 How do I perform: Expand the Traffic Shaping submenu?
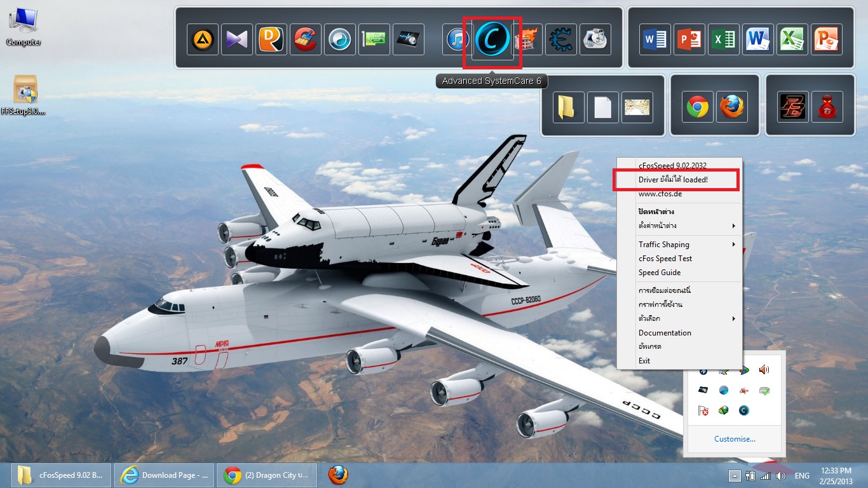[679, 245]
